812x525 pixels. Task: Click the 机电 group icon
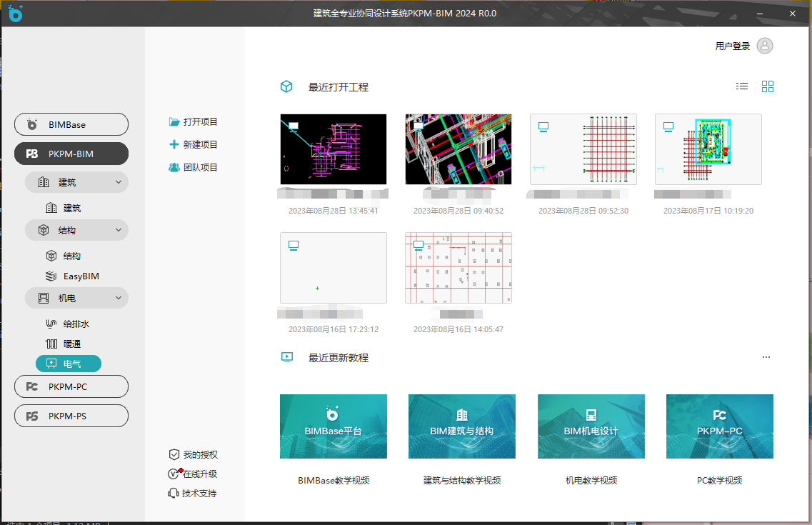point(44,298)
